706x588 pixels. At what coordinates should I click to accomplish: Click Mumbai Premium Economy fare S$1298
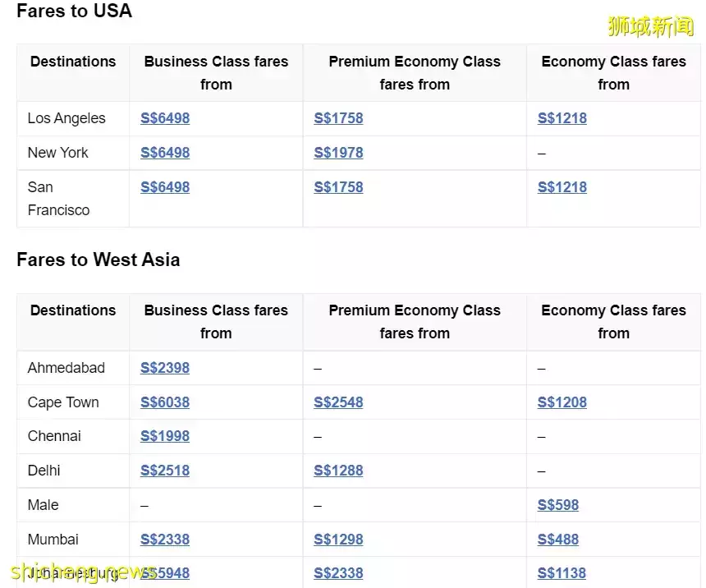point(338,540)
